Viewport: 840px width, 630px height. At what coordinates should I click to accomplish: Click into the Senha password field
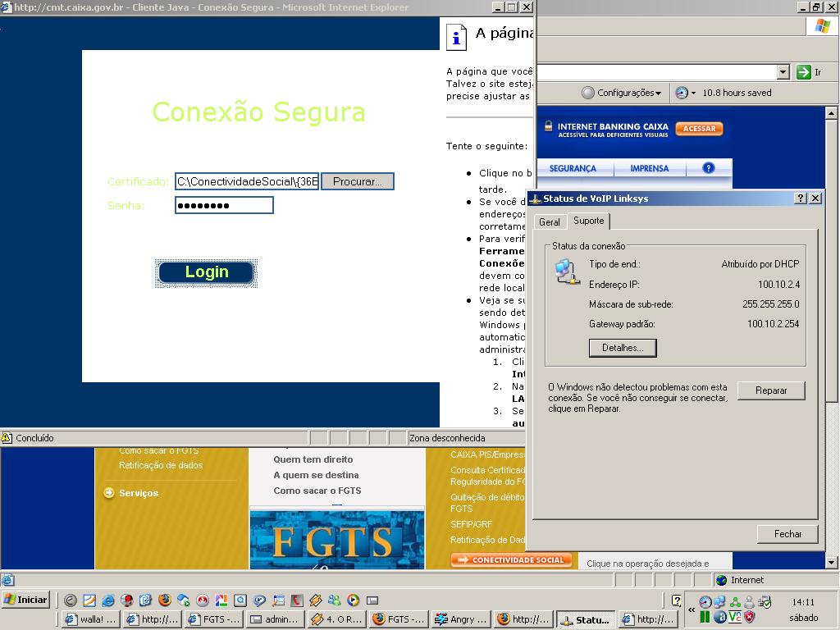pyautogui.click(x=224, y=205)
